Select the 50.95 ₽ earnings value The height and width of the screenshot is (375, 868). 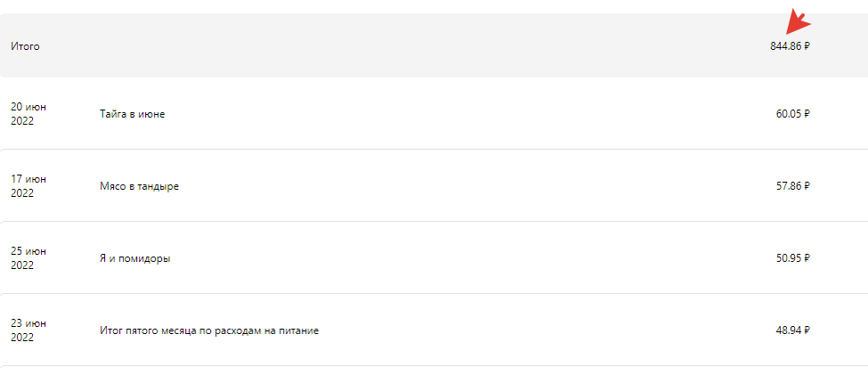[x=793, y=258]
